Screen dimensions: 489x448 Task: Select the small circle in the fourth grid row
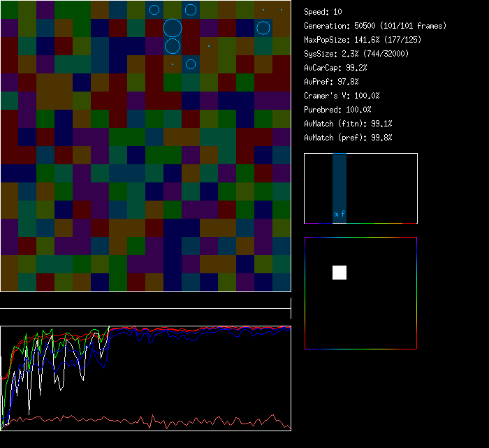[191, 64]
